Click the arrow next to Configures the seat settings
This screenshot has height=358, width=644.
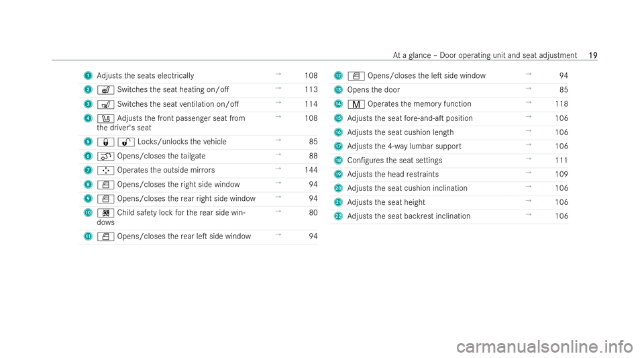tap(529, 159)
